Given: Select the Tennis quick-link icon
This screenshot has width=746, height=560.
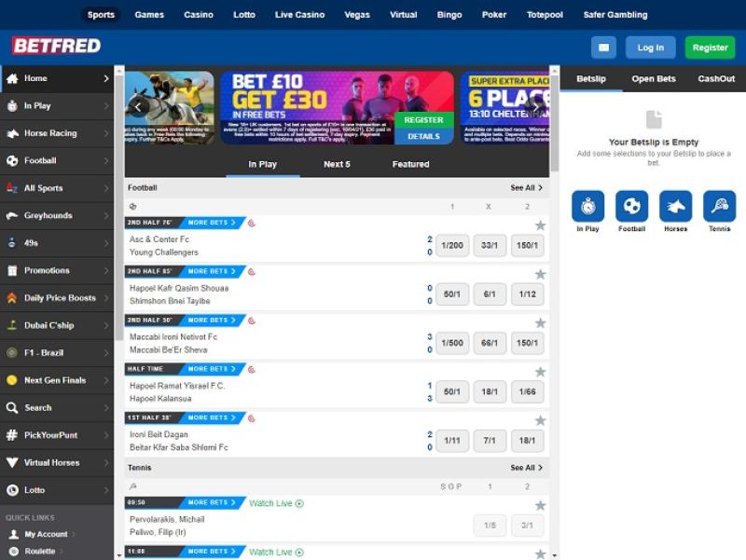Looking at the screenshot, I should click(x=719, y=206).
